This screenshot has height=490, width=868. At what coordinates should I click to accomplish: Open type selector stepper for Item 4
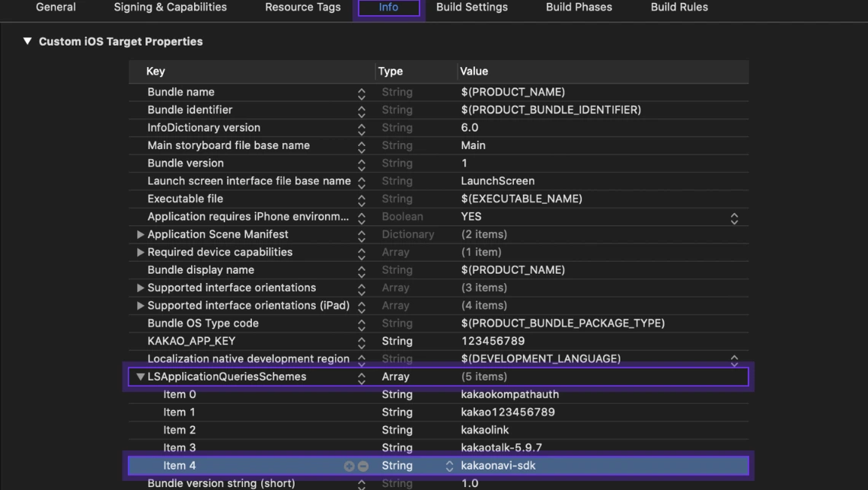point(449,466)
